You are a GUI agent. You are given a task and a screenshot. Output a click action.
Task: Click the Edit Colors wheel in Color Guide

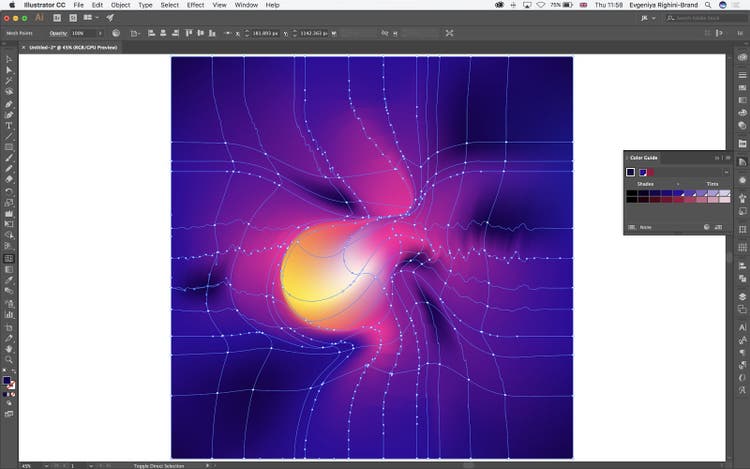point(707,227)
